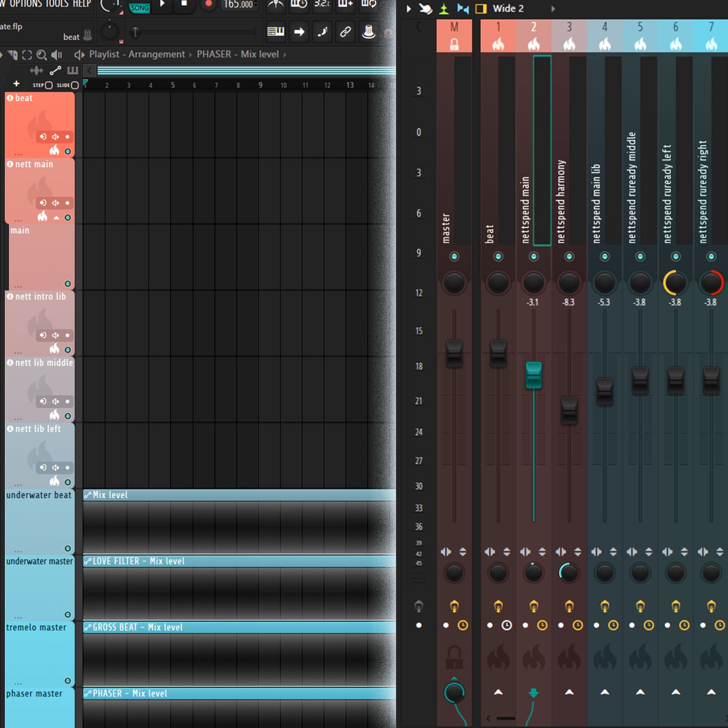This screenshot has width=728, height=728.
Task: Collapse nett main group with triangle
Action: click(56, 218)
